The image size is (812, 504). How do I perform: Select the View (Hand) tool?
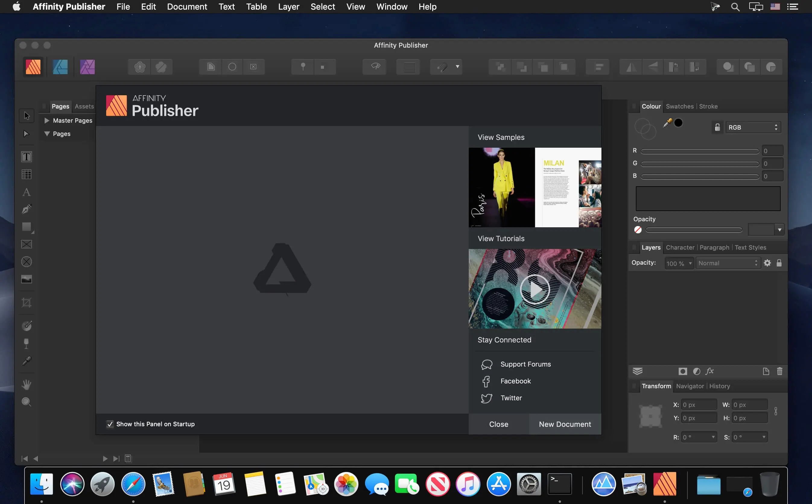coord(26,384)
